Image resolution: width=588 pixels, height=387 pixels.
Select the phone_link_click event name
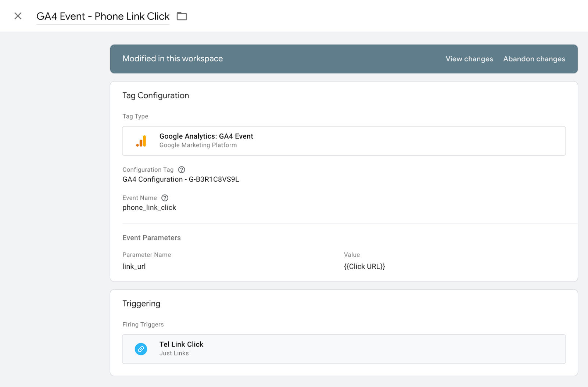click(149, 208)
